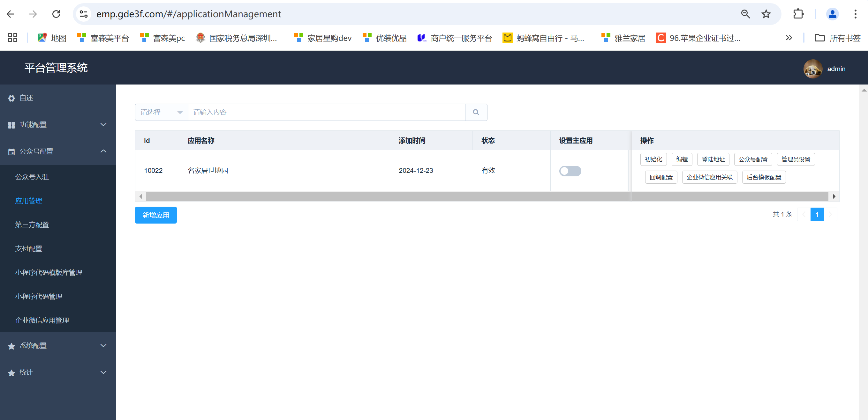This screenshot has height=420, width=868.
Task: Expand the 系统配置 sidebar menu
Action: pos(58,346)
